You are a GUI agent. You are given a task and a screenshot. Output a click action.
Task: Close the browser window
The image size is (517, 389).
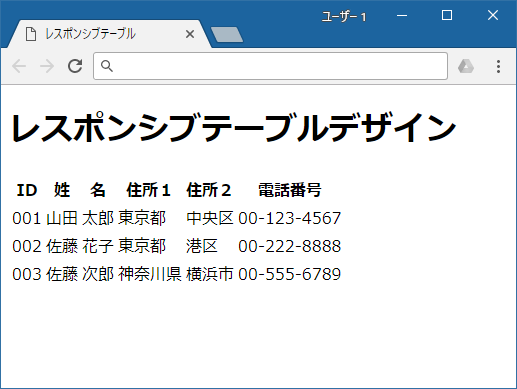pyautogui.click(x=493, y=15)
